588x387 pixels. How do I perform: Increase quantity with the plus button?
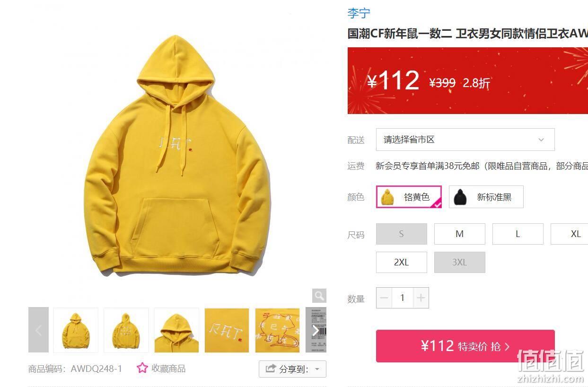tap(421, 298)
